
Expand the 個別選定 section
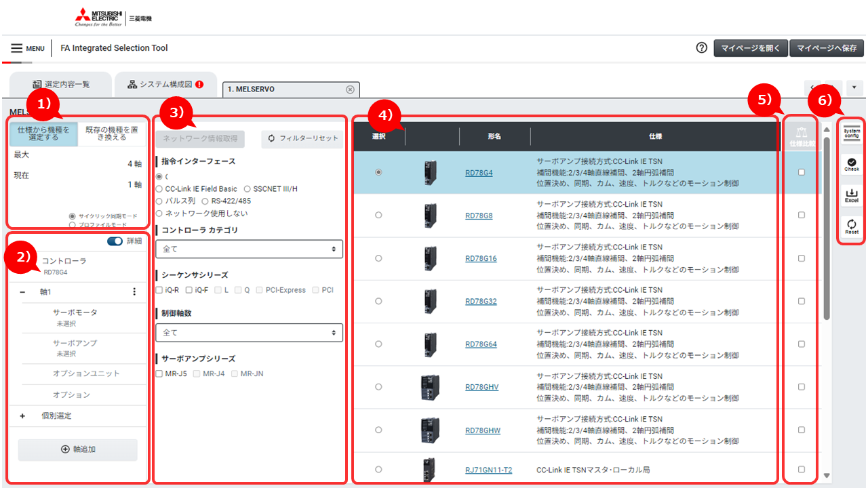tap(22, 415)
